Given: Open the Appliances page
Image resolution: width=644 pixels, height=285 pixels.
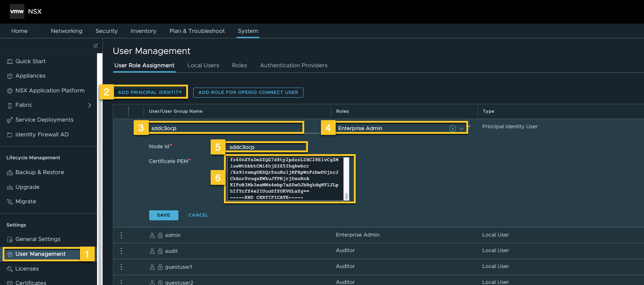Looking at the screenshot, I should pos(30,76).
